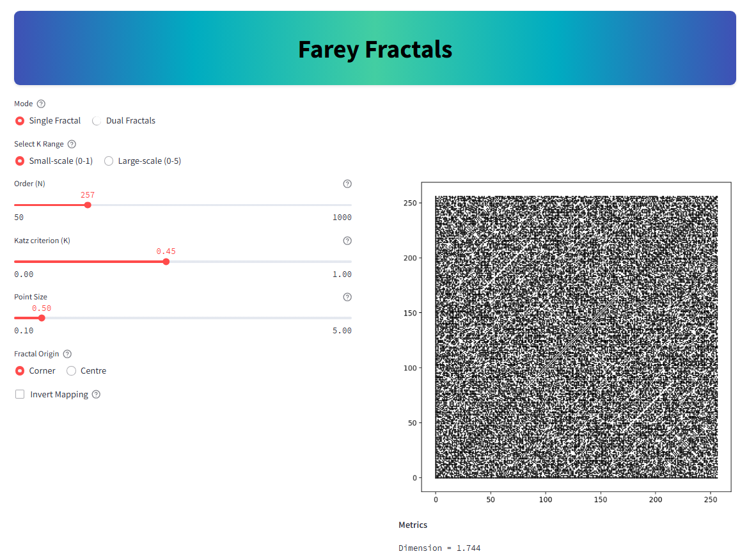Image resolution: width=756 pixels, height=556 pixels.
Task: Enable the Invert Mapping checkbox
Action: click(x=20, y=394)
